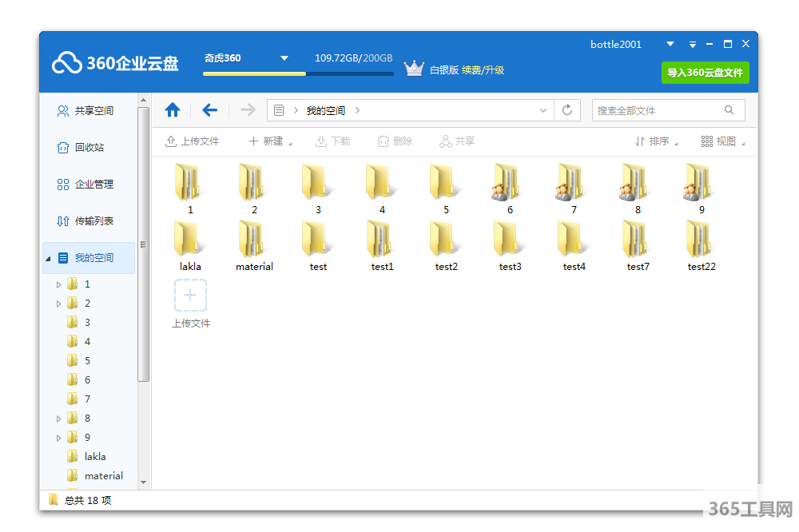Click the home icon in navigation bar

[x=172, y=110]
